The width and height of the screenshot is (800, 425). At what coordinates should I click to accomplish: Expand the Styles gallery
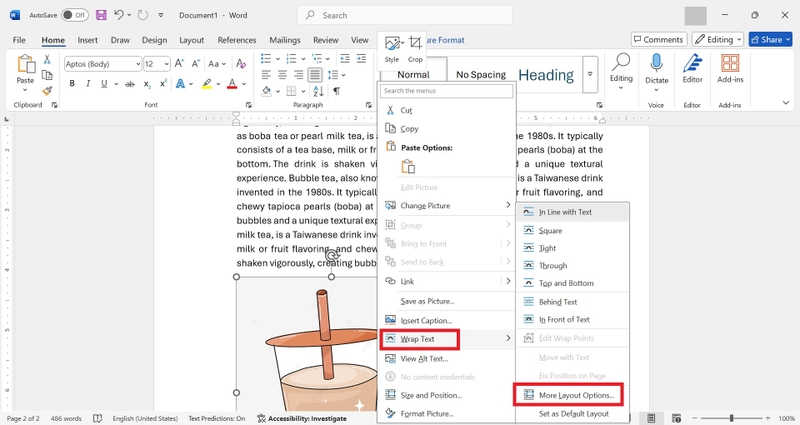590,74
